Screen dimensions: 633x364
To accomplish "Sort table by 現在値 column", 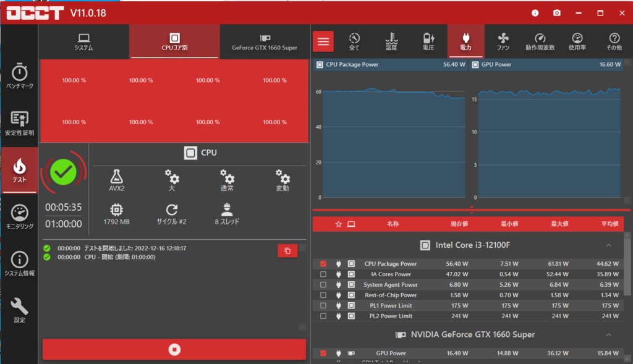I will [x=459, y=224].
